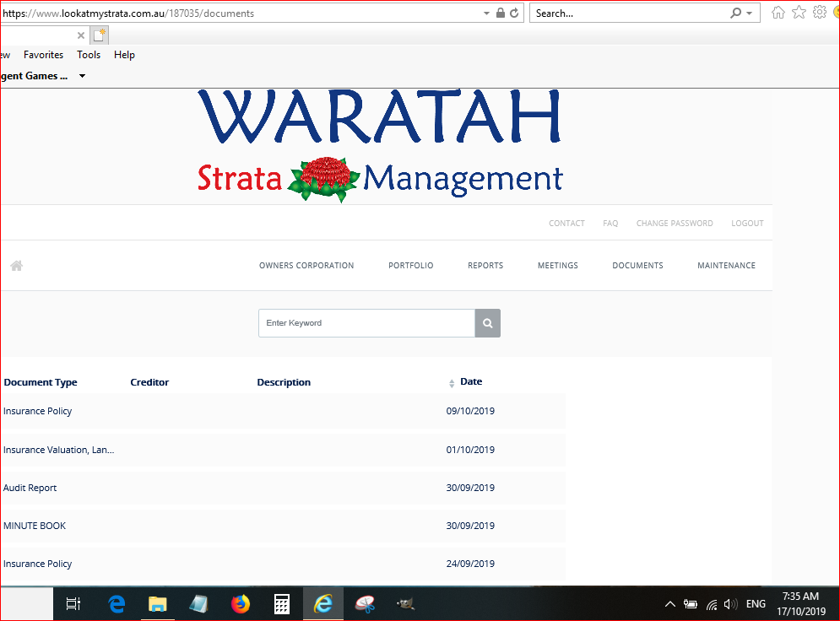This screenshot has width=840, height=621.
Task: Open Favorites star icon
Action: tap(799, 13)
